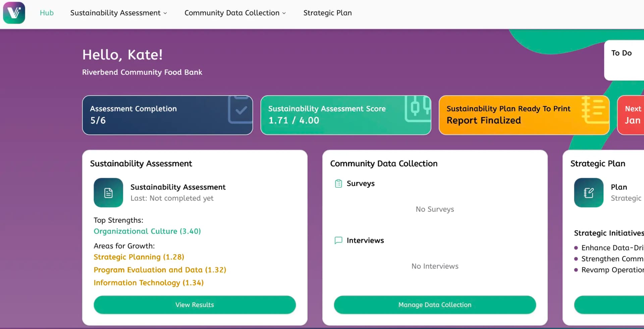644x329 pixels.
Task: Open the Hub menu item
Action: (x=47, y=13)
